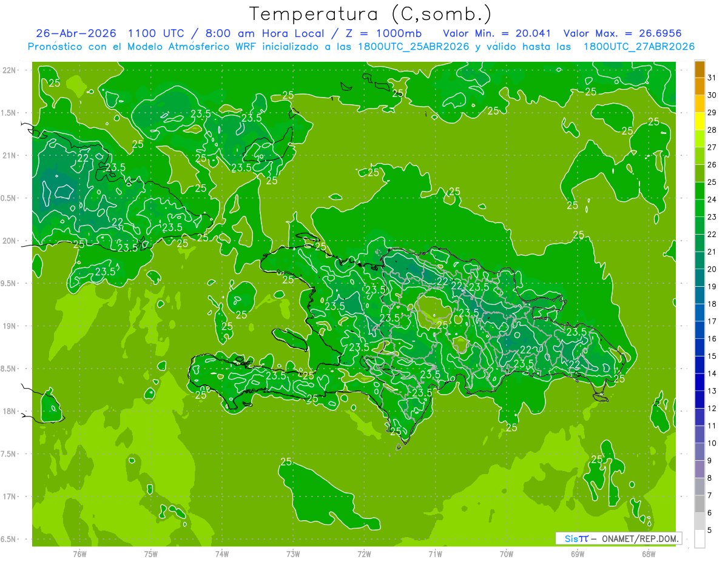Click the 72W longitude axis label

364,554
